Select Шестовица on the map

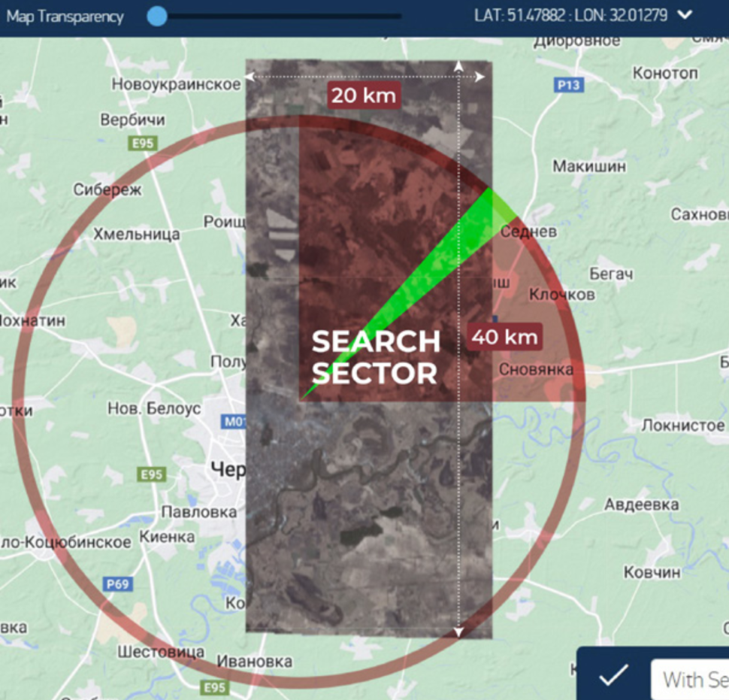pos(161,651)
